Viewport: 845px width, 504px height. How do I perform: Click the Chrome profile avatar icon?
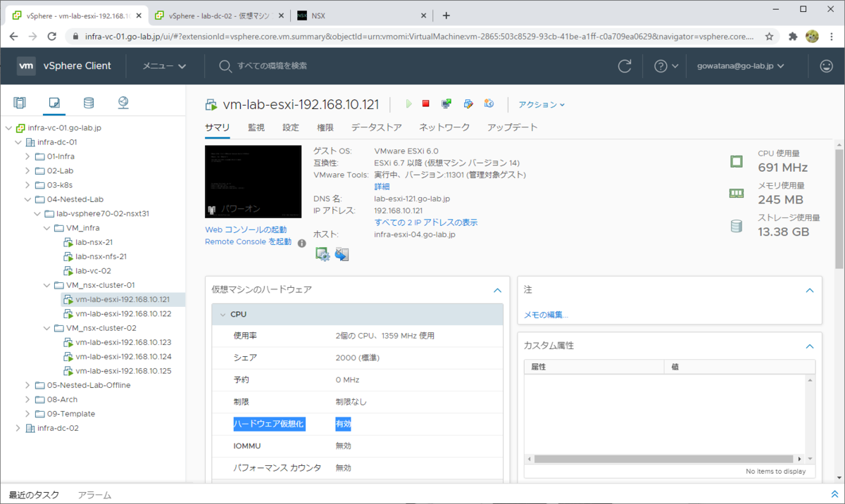pyautogui.click(x=812, y=36)
